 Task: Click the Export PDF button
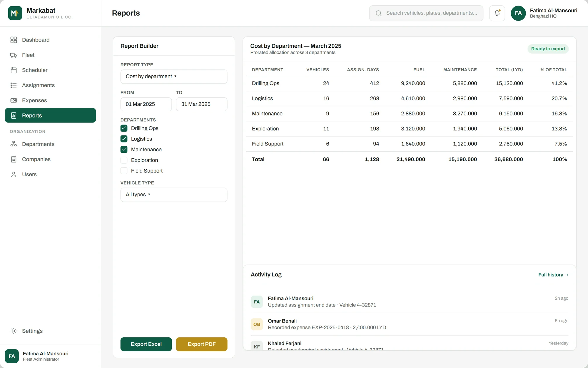(x=201, y=344)
